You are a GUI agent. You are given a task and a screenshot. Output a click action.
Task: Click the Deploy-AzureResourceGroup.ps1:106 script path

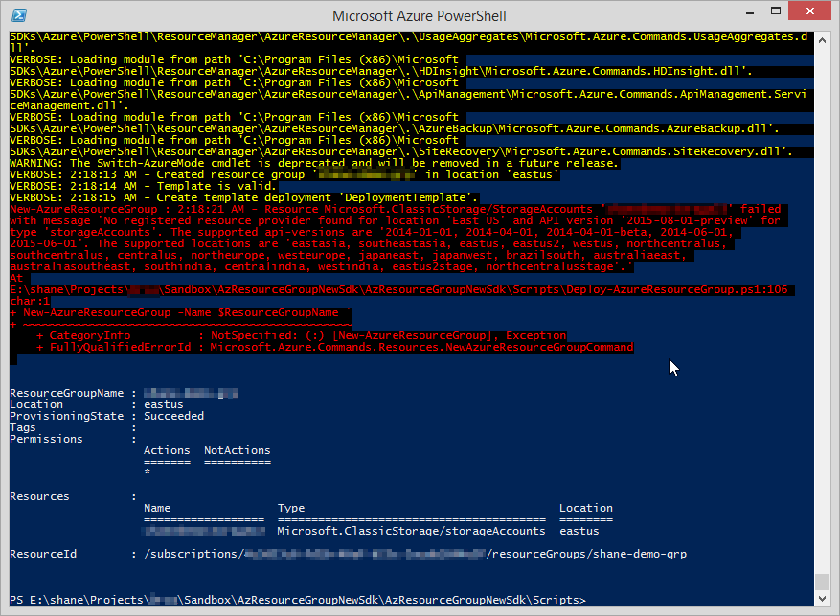[398, 289]
